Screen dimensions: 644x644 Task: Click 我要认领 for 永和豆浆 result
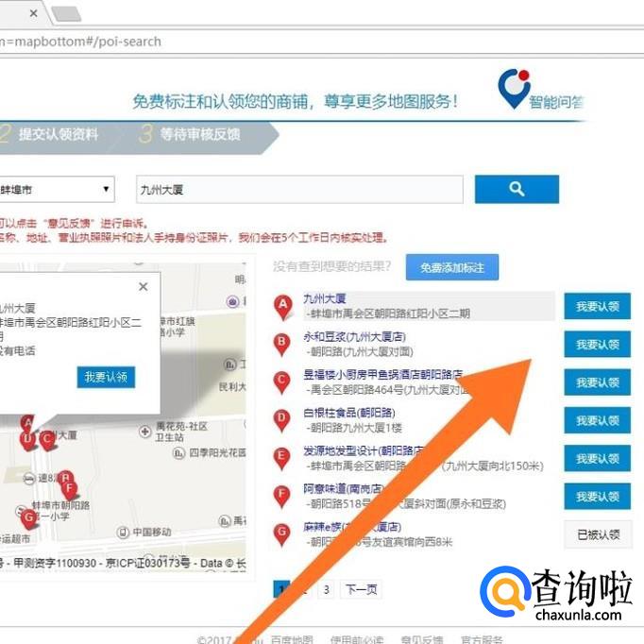point(597,345)
